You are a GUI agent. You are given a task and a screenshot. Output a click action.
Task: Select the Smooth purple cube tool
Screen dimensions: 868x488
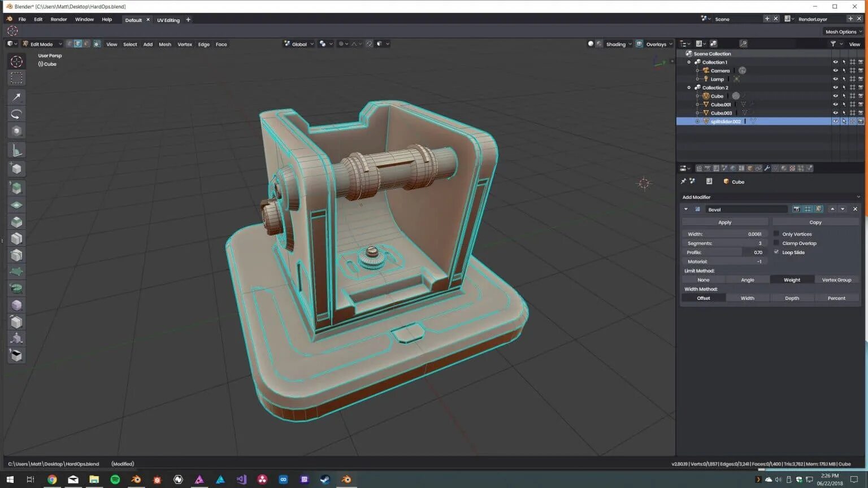pyautogui.click(x=16, y=305)
